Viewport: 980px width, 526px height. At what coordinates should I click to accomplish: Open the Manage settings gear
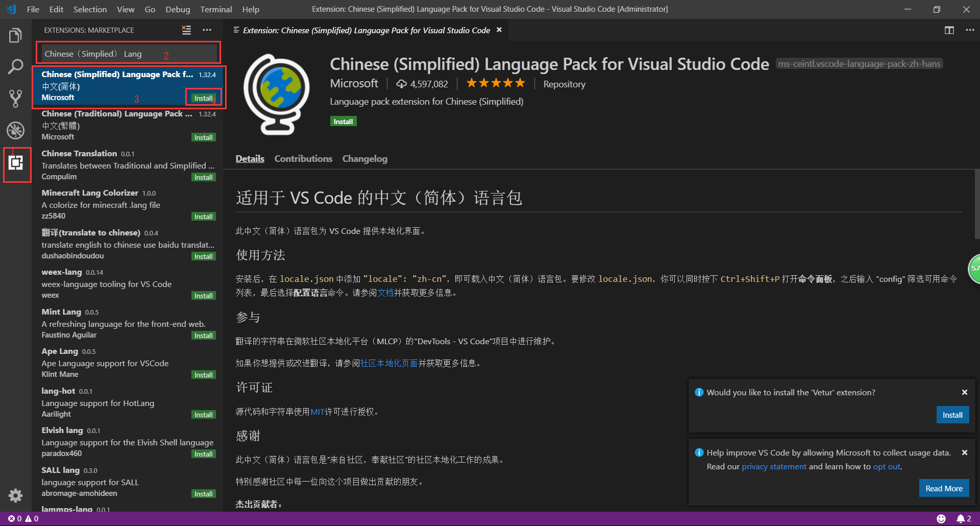coord(15,495)
